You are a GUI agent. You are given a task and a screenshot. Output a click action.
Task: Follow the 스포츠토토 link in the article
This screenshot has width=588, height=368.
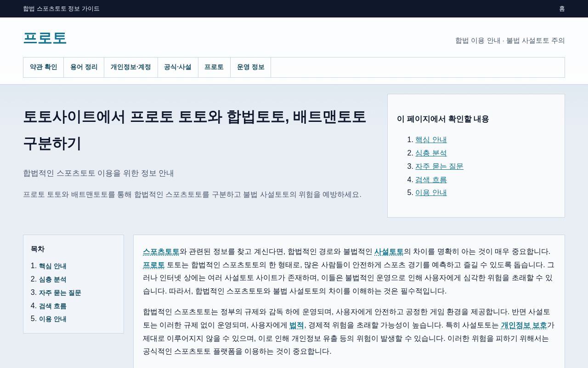click(161, 252)
